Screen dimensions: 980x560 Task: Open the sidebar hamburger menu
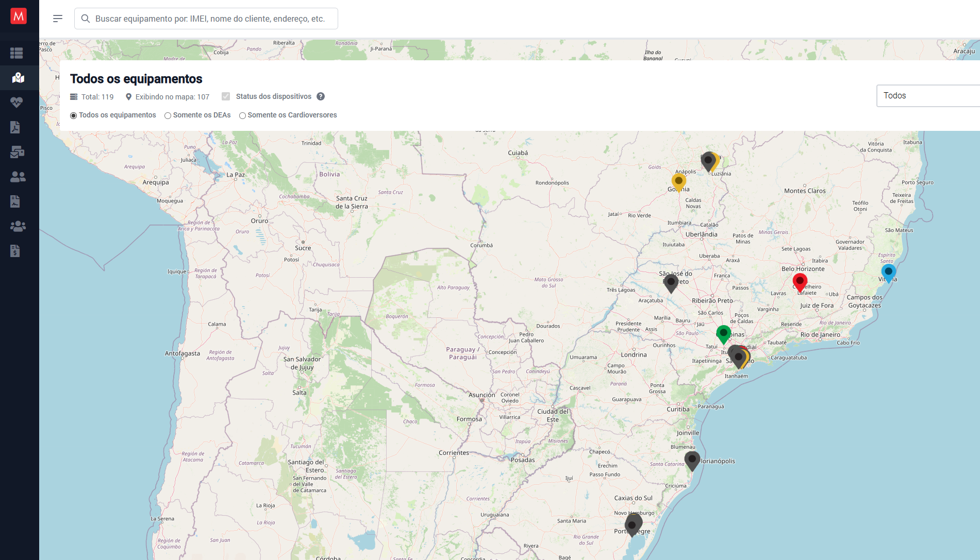(x=57, y=18)
